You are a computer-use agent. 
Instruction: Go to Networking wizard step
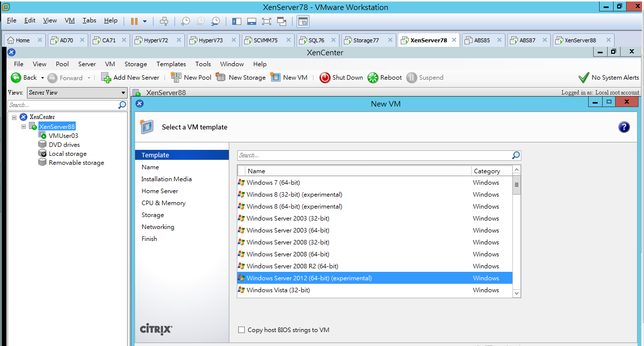click(158, 227)
